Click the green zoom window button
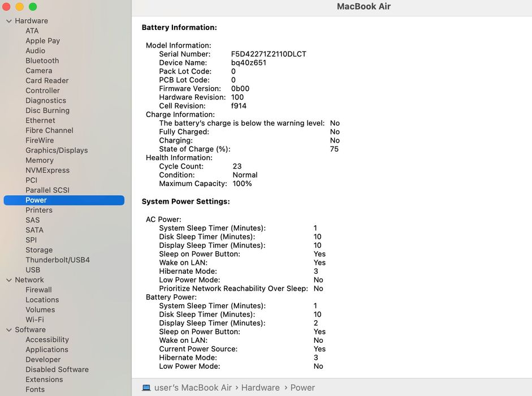532x396 pixels. click(33, 7)
